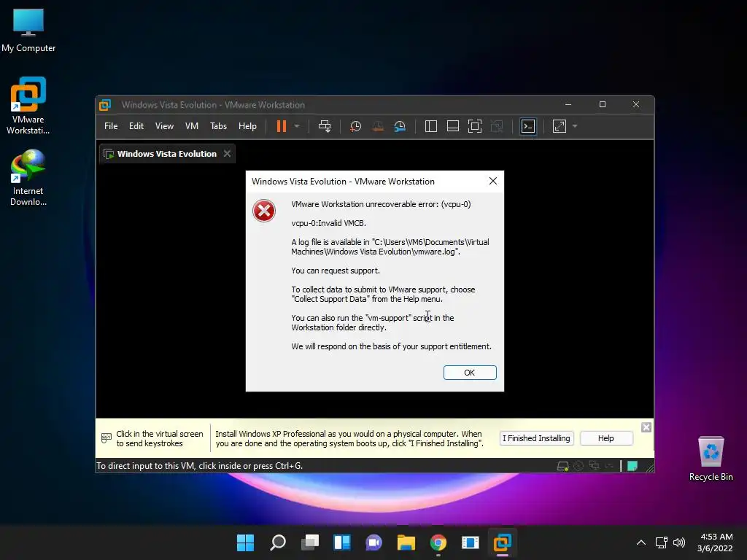Open the Snapshot Manager icon

pos(400,126)
